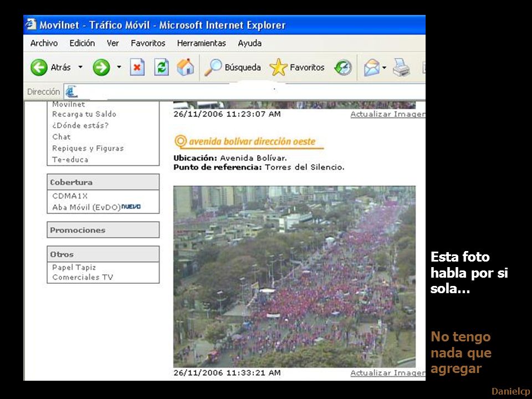Screen dimensions: 532x399
Task: Open the forward history dropdown arrow
Action: pos(119,67)
